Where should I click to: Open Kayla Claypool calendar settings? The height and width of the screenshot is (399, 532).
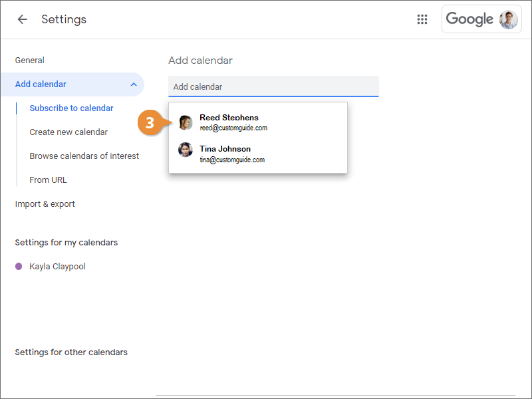[x=57, y=267]
